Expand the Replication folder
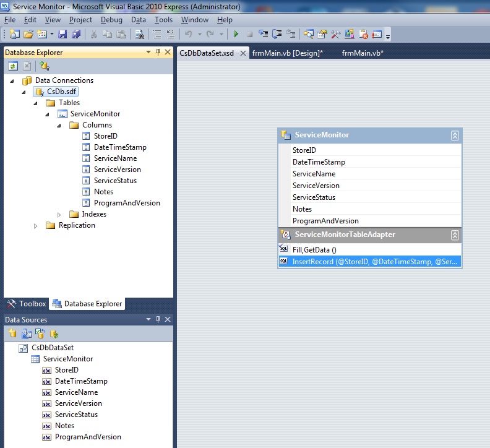 point(35,226)
